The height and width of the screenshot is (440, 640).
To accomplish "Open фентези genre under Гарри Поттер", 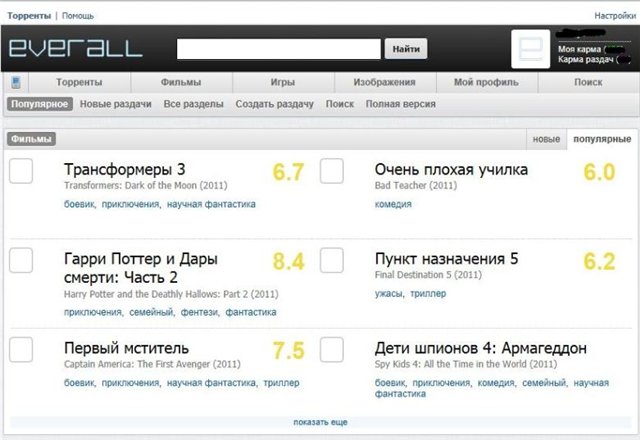I will [199, 312].
